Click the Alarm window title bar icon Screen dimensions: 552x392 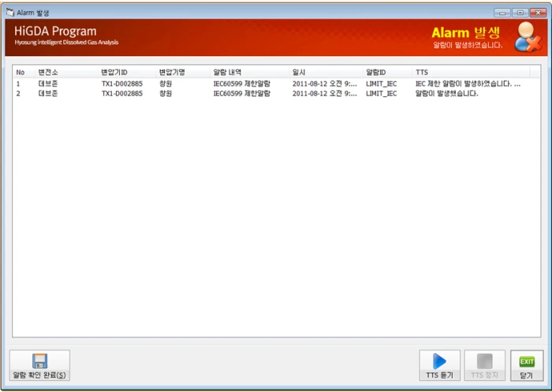(10, 13)
